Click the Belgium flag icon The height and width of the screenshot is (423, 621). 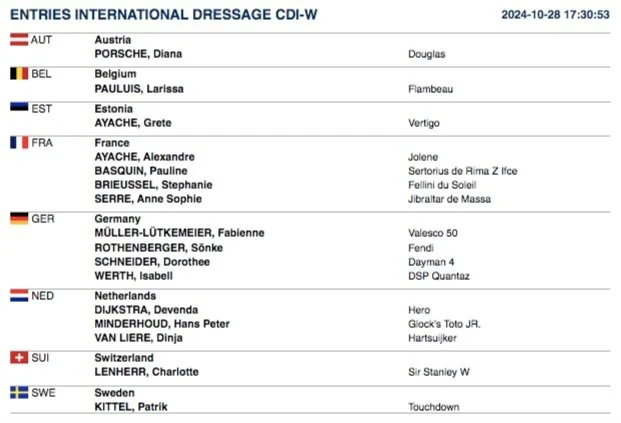tap(19, 74)
